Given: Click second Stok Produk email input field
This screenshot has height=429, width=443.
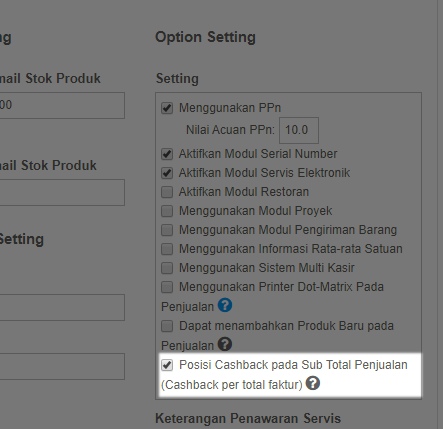Looking at the screenshot, I should [62, 192].
